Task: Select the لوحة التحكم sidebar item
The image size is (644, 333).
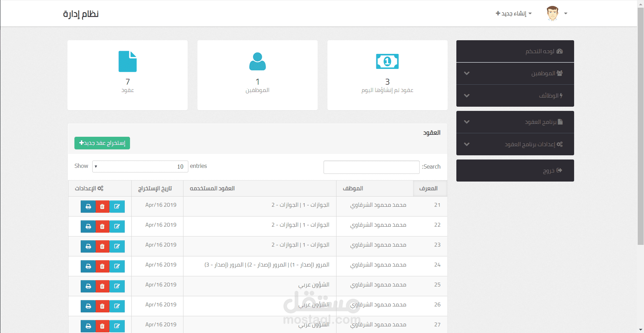Action: pos(515,51)
